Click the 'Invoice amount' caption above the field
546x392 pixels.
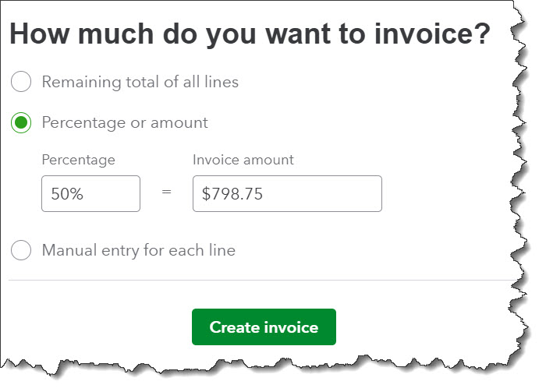pyautogui.click(x=243, y=160)
